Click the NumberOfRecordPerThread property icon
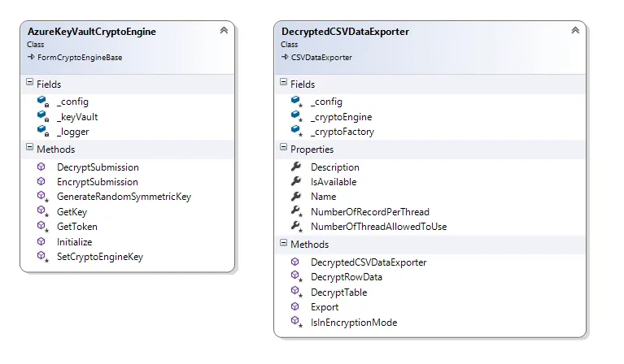The width and height of the screenshot is (624, 364). point(296,211)
